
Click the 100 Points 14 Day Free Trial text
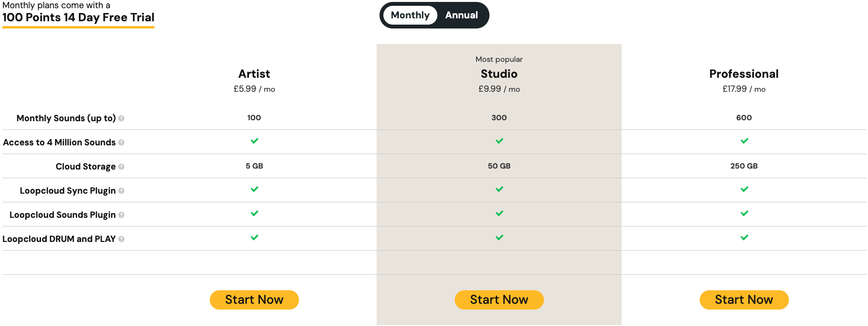pyautogui.click(x=78, y=18)
